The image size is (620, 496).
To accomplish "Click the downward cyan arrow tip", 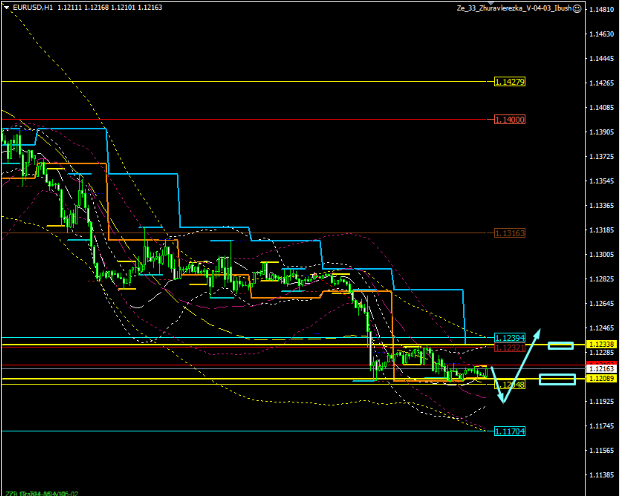I will click(x=502, y=402).
